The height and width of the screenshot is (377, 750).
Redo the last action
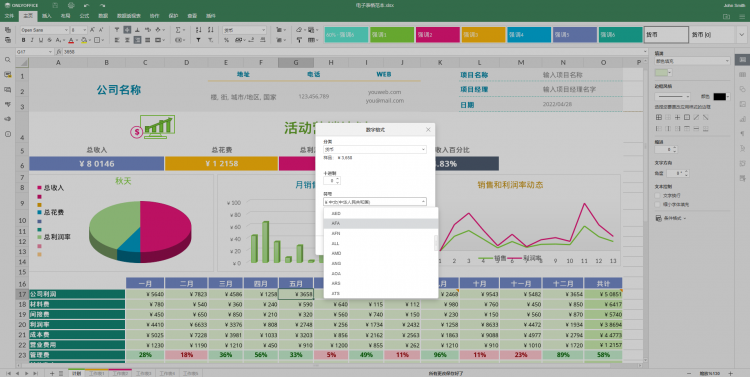102,5
